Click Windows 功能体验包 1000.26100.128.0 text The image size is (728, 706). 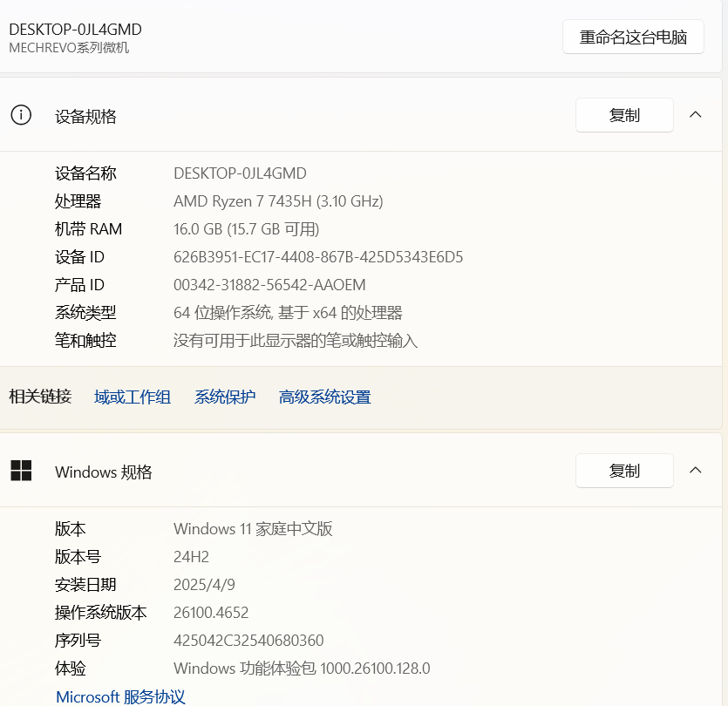pos(302,669)
